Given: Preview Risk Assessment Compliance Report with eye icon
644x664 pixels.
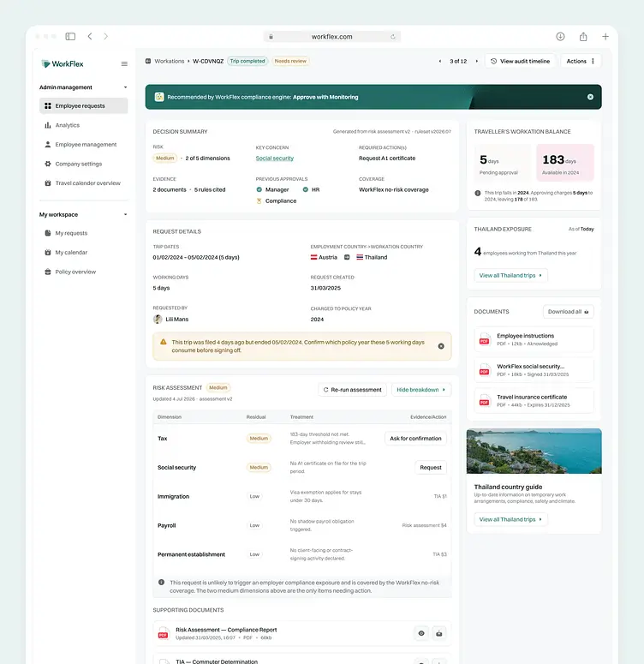Looking at the screenshot, I should pos(421,633).
